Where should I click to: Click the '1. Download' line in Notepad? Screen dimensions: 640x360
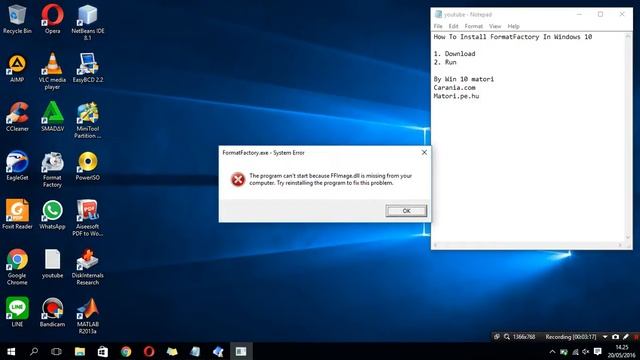coord(454,53)
